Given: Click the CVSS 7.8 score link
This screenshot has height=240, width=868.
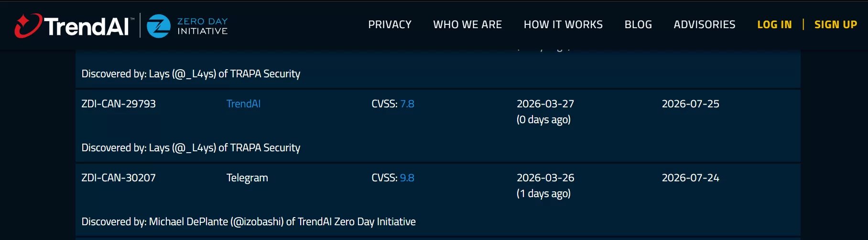Looking at the screenshot, I should point(407,104).
